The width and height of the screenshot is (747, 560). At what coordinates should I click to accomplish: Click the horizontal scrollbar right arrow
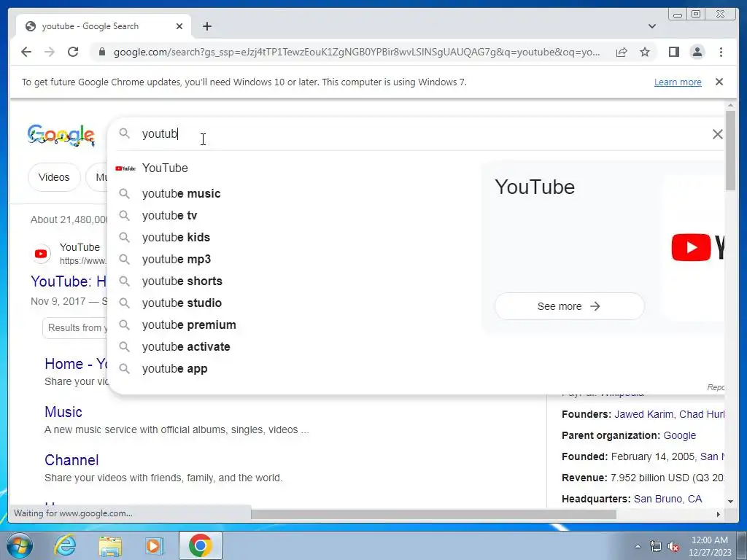[719, 514]
